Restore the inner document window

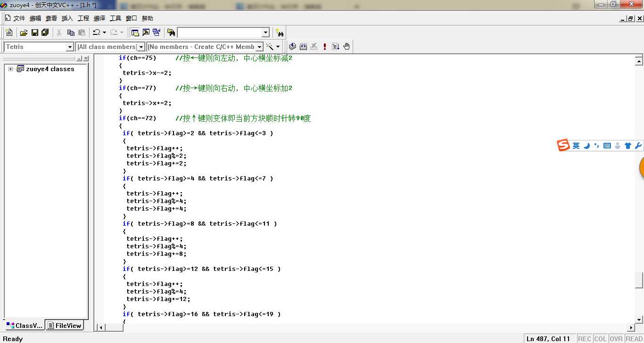pyautogui.click(x=631, y=18)
